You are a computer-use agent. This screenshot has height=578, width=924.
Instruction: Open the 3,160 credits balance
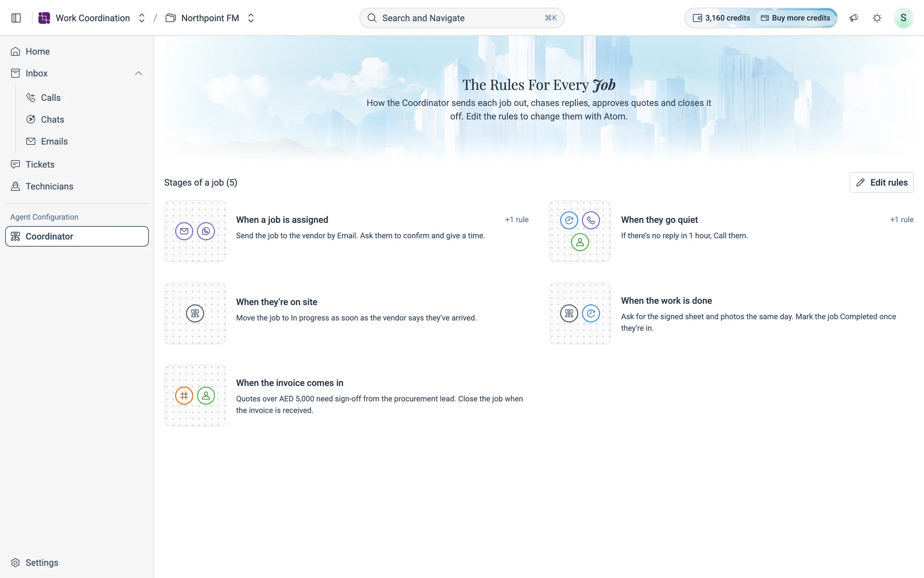click(722, 18)
